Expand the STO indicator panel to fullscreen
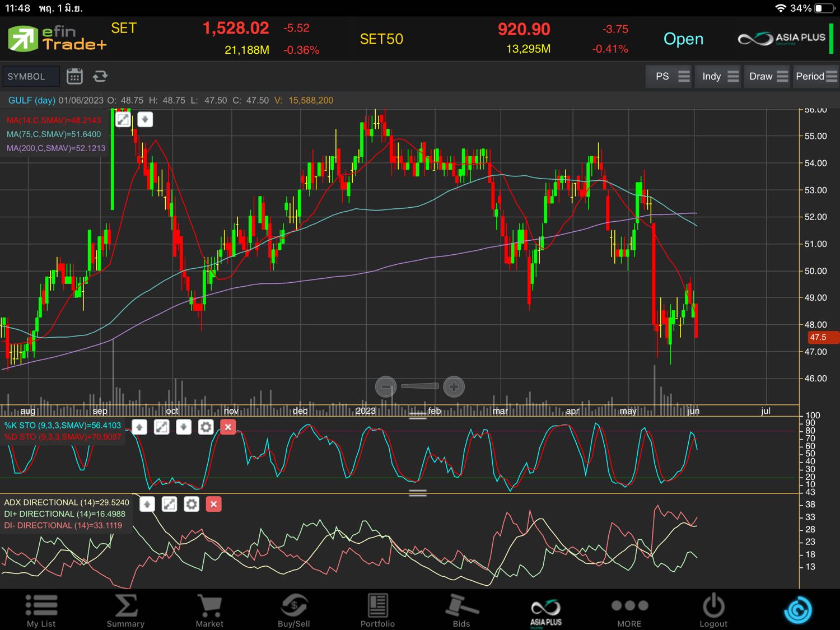The height and width of the screenshot is (630, 840). [x=161, y=427]
